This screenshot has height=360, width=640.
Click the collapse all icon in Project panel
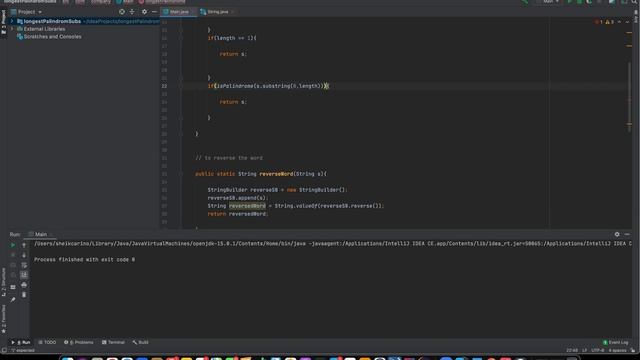click(132, 12)
